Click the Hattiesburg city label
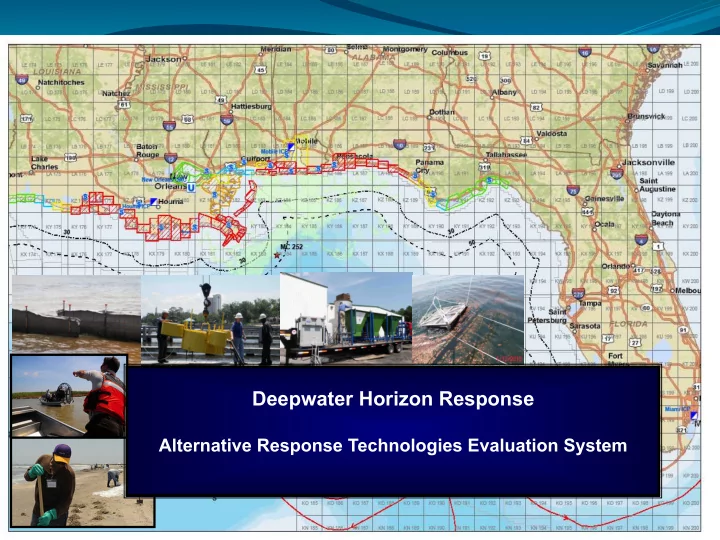Image resolution: width=720 pixels, height=540 pixels. point(251,106)
